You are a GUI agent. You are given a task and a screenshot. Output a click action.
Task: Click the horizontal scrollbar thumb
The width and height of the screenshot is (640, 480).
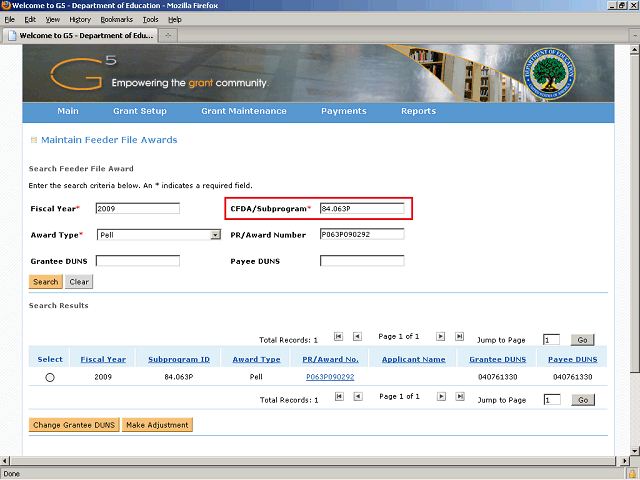(x=312, y=461)
